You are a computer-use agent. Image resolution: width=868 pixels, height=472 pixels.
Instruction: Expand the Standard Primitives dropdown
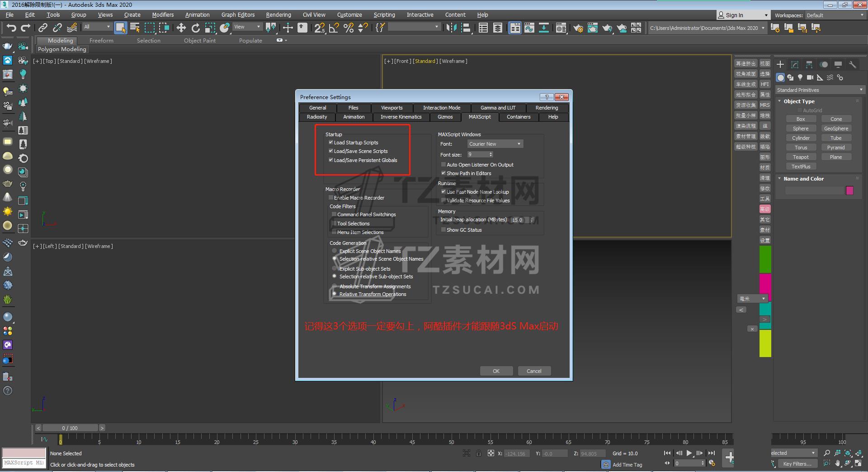point(820,90)
